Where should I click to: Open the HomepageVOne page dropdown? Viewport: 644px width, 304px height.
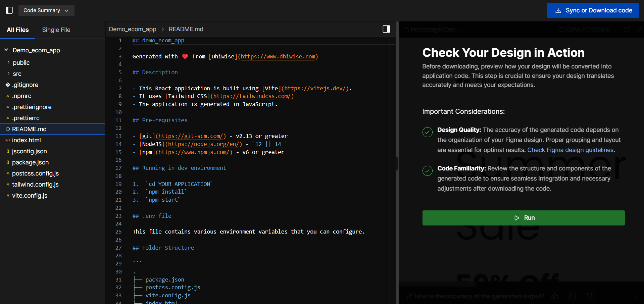click(434, 30)
